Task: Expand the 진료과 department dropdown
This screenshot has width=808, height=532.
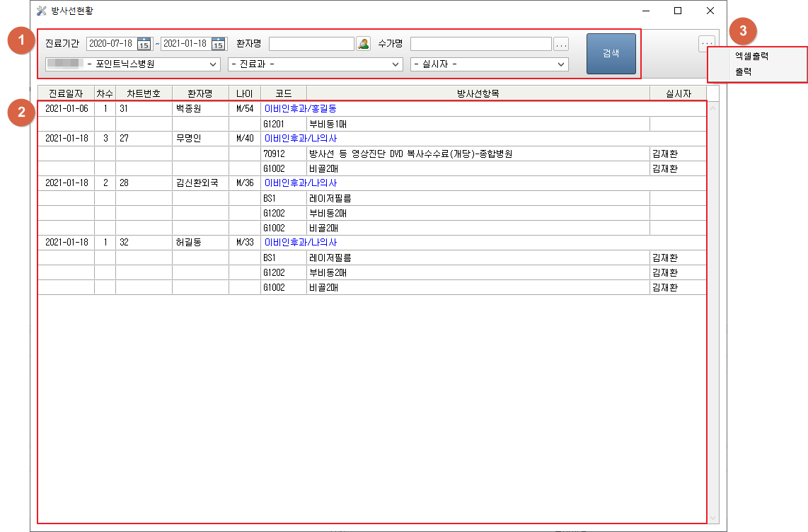Action: point(396,64)
